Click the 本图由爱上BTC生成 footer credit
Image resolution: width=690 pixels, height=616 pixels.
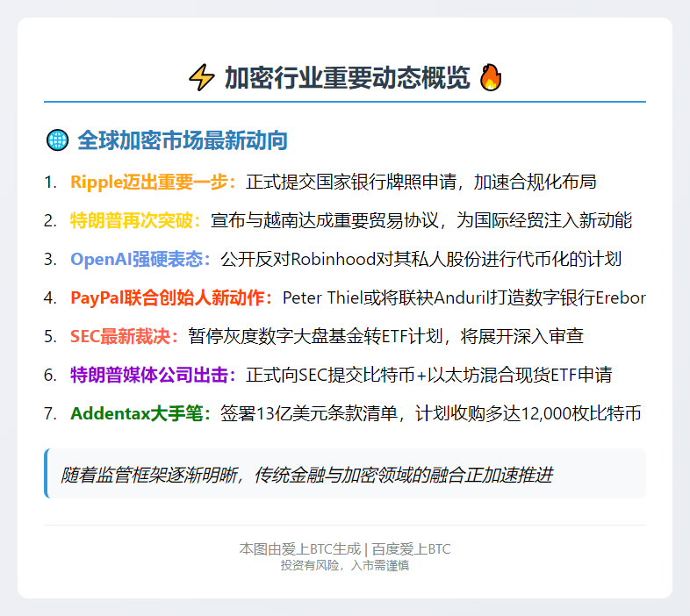point(299,549)
